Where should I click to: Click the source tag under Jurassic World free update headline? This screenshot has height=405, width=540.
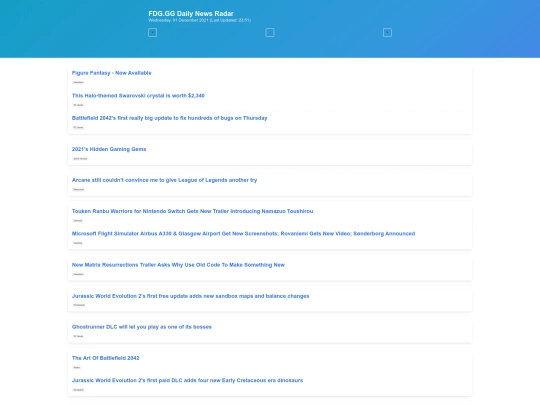coord(79,305)
